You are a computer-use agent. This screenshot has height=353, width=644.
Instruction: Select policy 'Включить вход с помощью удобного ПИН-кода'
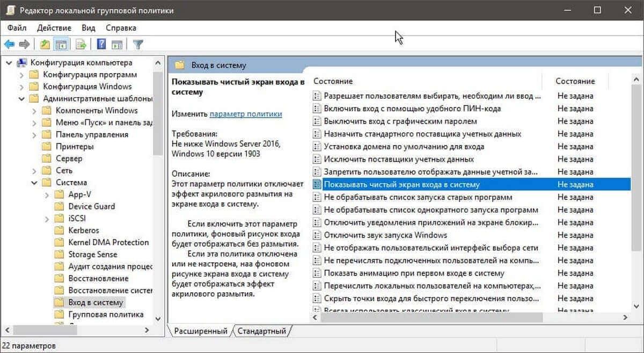412,109
